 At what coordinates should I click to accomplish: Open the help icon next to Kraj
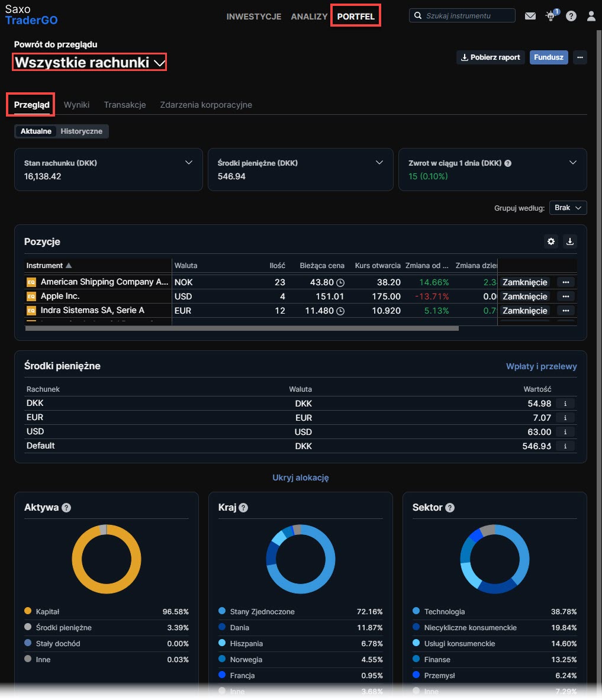(x=243, y=508)
